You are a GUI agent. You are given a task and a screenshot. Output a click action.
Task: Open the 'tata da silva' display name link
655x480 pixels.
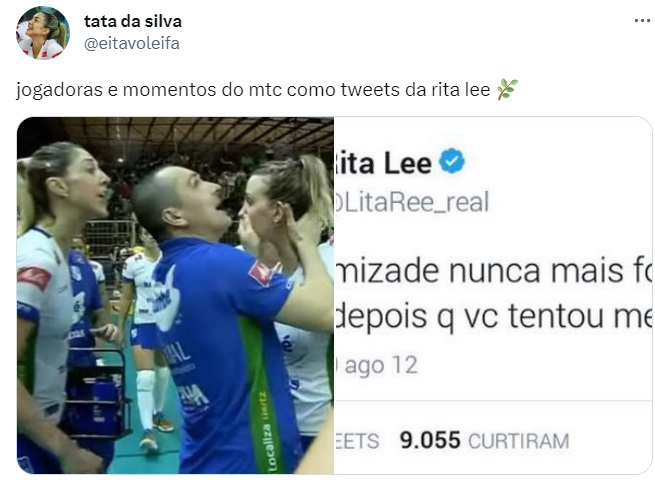point(133,21)
